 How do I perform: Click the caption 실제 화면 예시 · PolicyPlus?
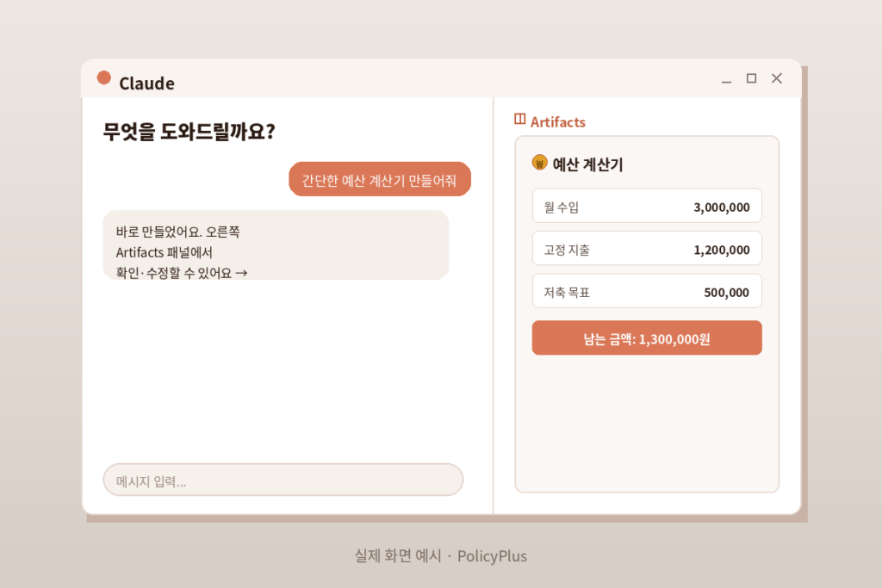pyautogui.click(x=440, y=556)
